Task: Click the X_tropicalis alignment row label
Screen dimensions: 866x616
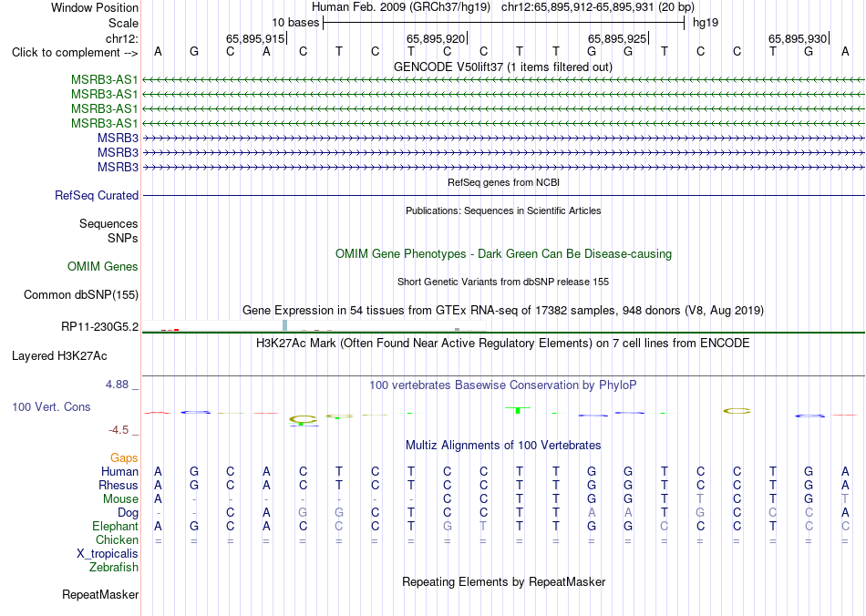Action: tap(108, 554)
